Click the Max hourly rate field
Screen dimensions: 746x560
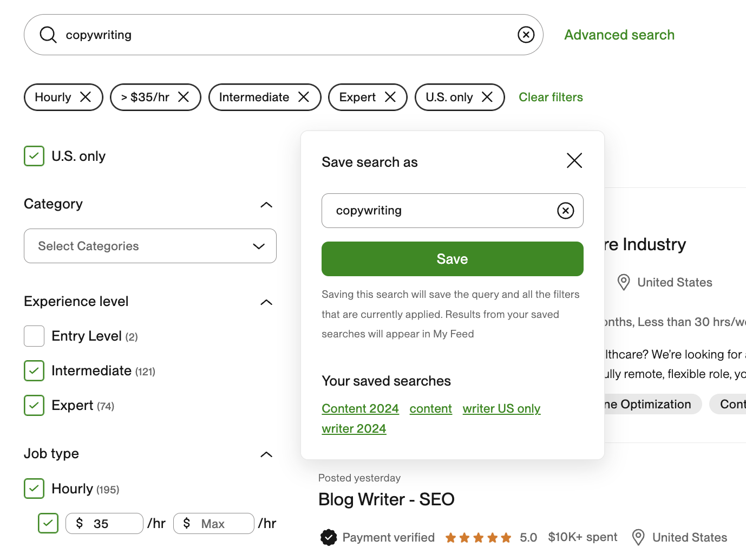pos(214,523)
